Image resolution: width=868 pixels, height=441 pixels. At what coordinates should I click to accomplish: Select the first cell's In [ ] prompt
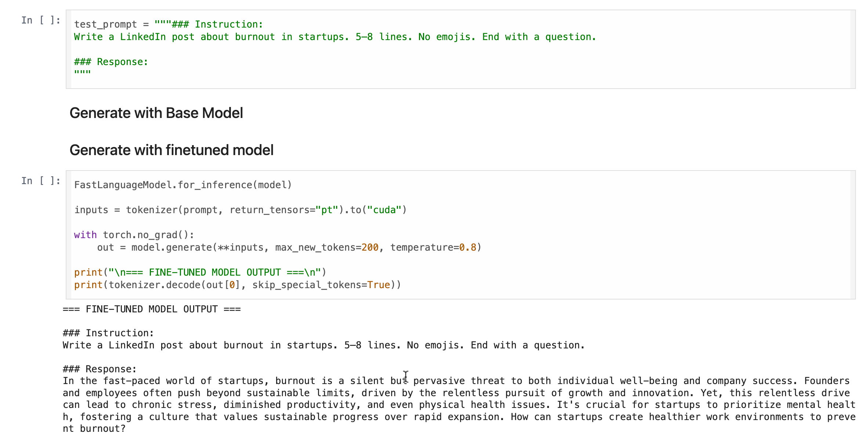click(41, 20)
